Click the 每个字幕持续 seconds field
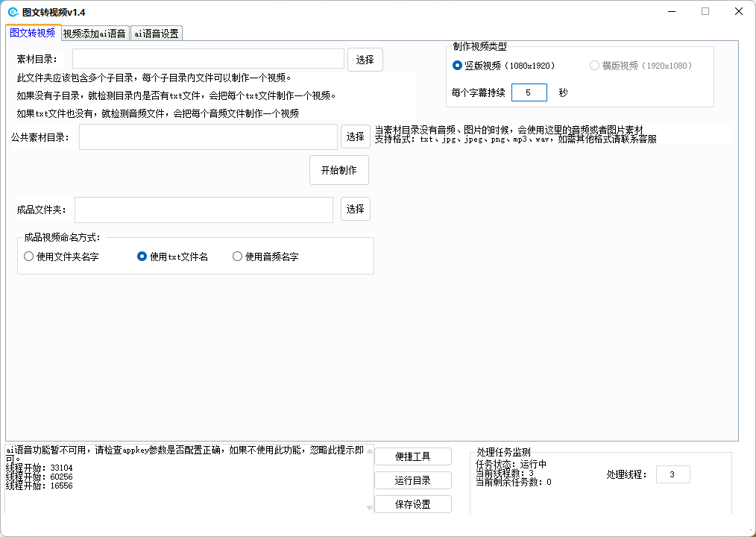 pos(529,92)
